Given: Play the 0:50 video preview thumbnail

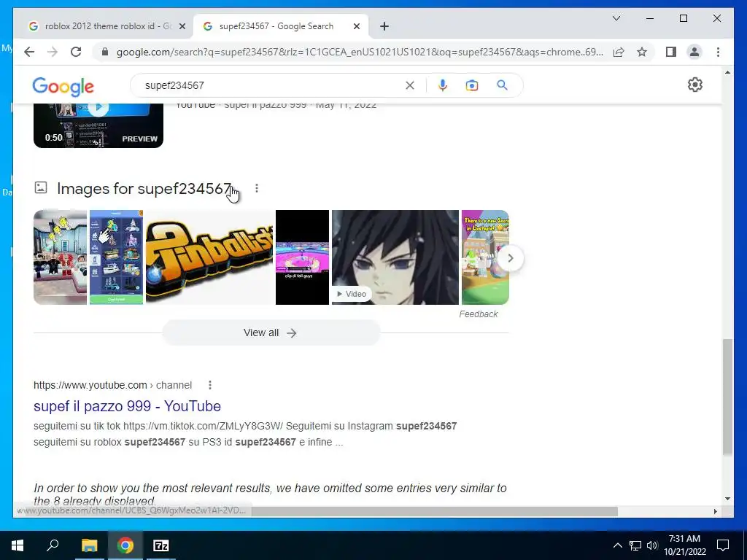Looking at the screenshot, I should tap(98, 125).
